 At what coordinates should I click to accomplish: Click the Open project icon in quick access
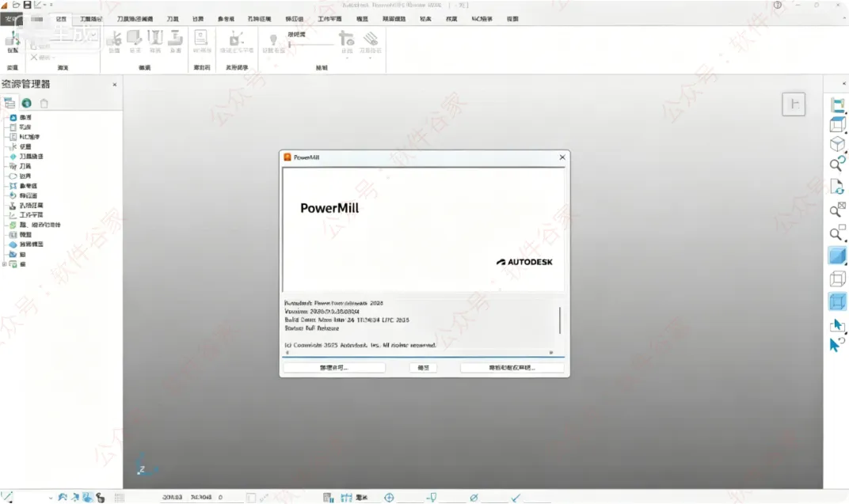tap(17, 5)
